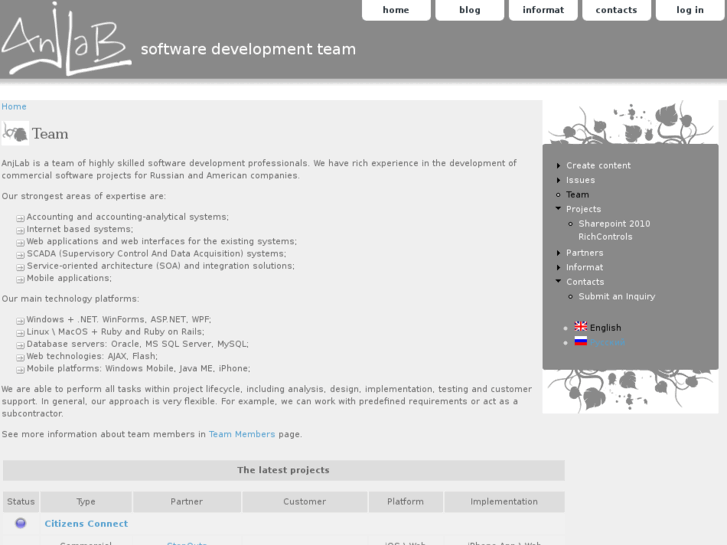Go to Create content in sidebar
Viewport: 727px width, 545px height.
598,166
